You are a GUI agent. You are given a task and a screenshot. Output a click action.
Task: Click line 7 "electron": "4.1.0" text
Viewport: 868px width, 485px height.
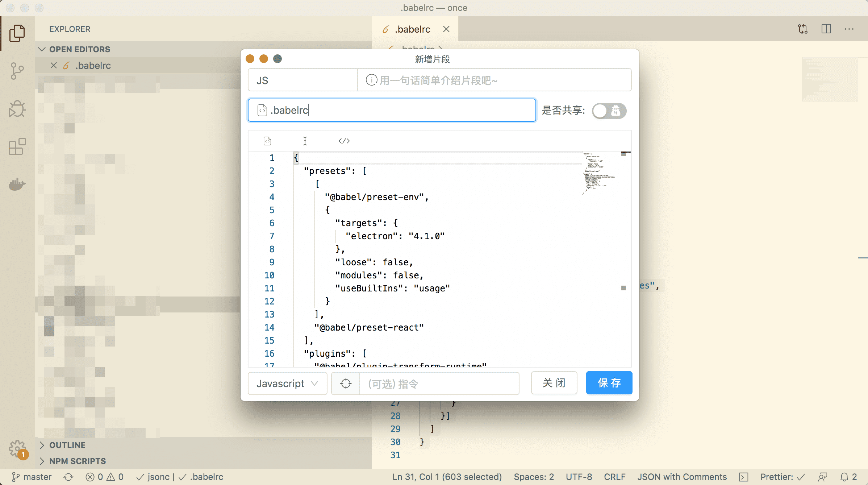[395, 236]
